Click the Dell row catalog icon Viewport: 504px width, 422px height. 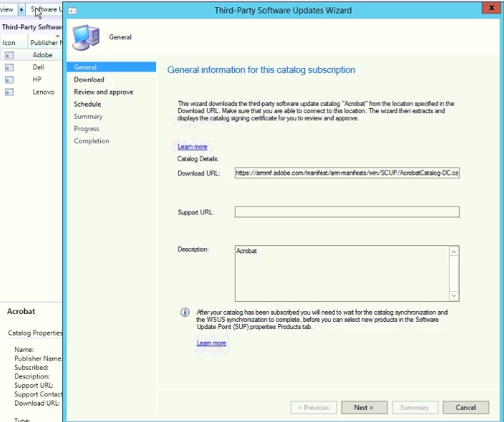[x=9, y=67]
